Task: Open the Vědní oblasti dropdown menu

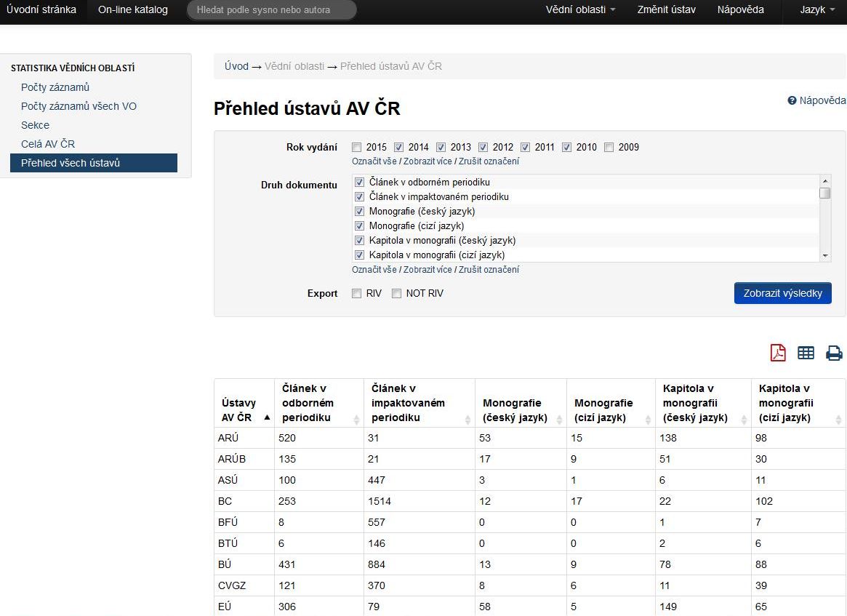Action: [580, 9]
